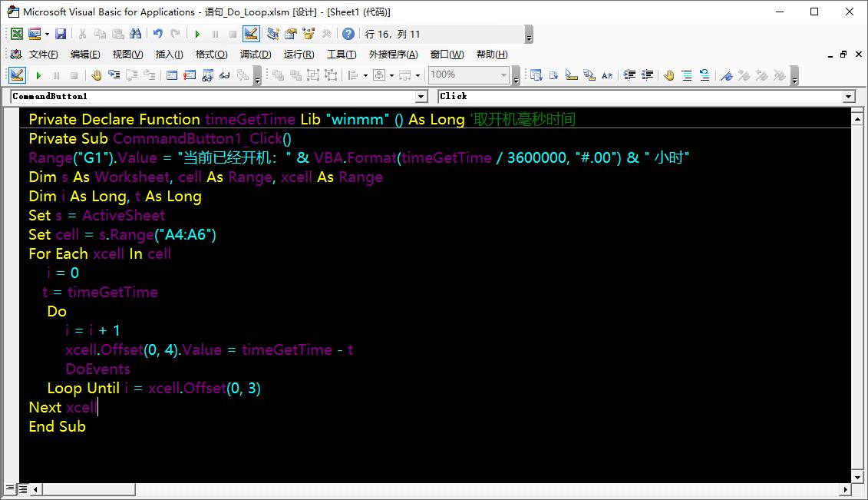Image resolution: width=868 pixels, height=500 pixels.
Task: Click the horizontal scrollbar right arrow
Action: (x=846, y=489)
